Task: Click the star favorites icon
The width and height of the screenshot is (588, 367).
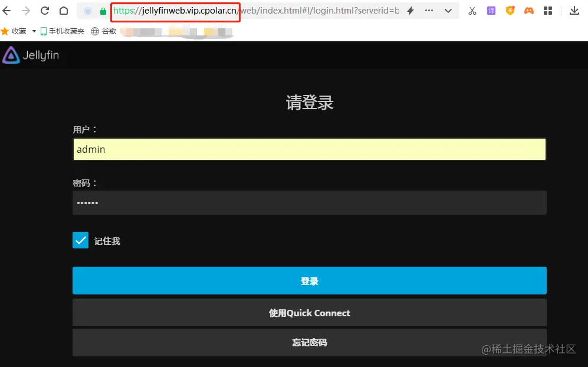Action: [5, 31]
